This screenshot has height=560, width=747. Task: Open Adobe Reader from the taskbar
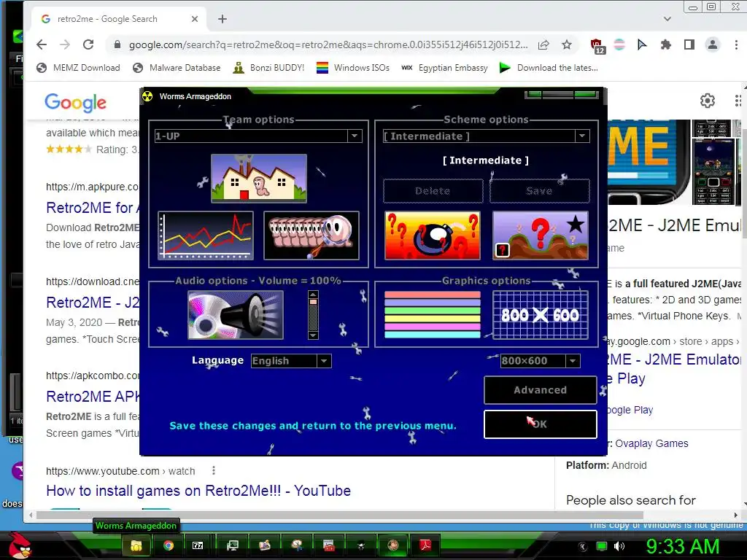425,545
